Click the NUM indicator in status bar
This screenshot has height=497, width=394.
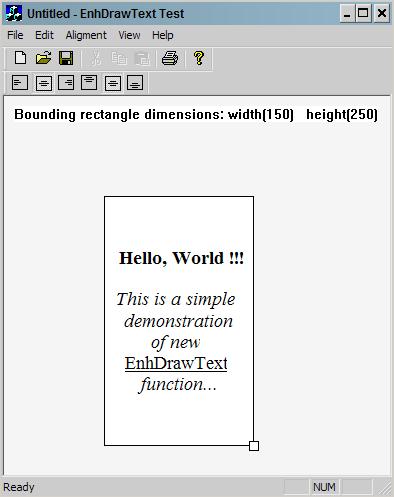click(324, 487)
